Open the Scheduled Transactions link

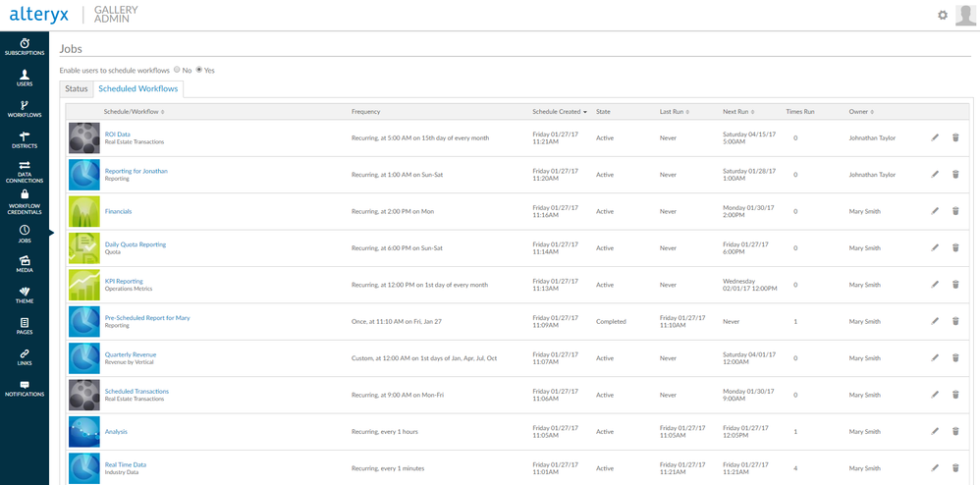tap(136, 392)
